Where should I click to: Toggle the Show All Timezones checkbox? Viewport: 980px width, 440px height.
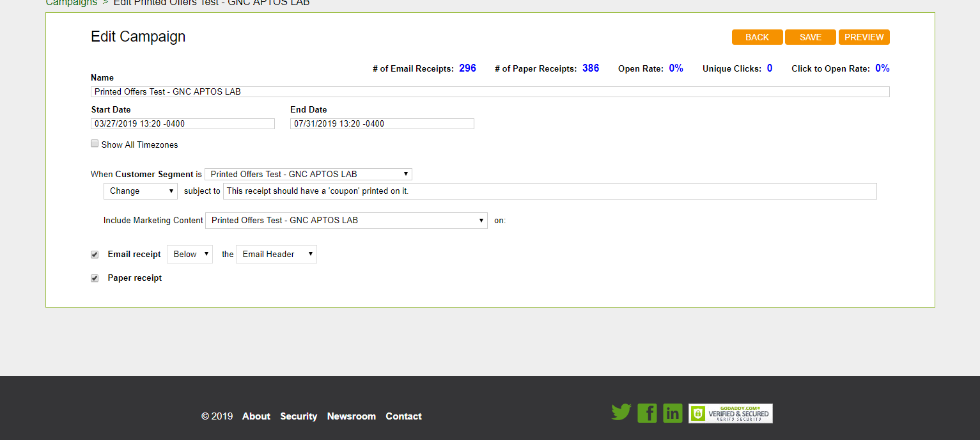coord(95,144)
